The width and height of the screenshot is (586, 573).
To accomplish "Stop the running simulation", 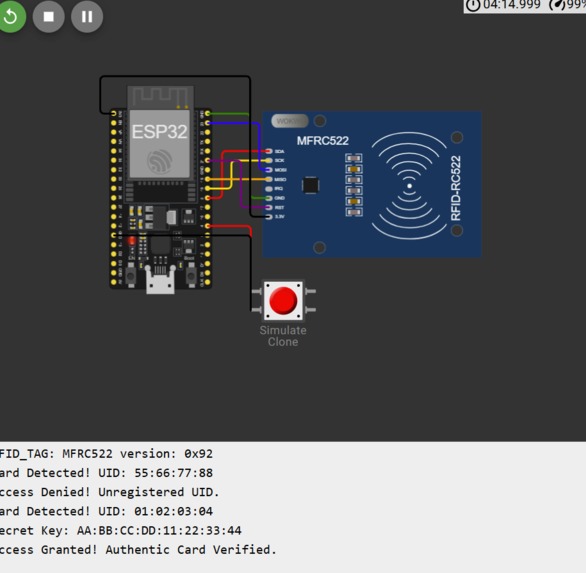I will tap(49, 16).
